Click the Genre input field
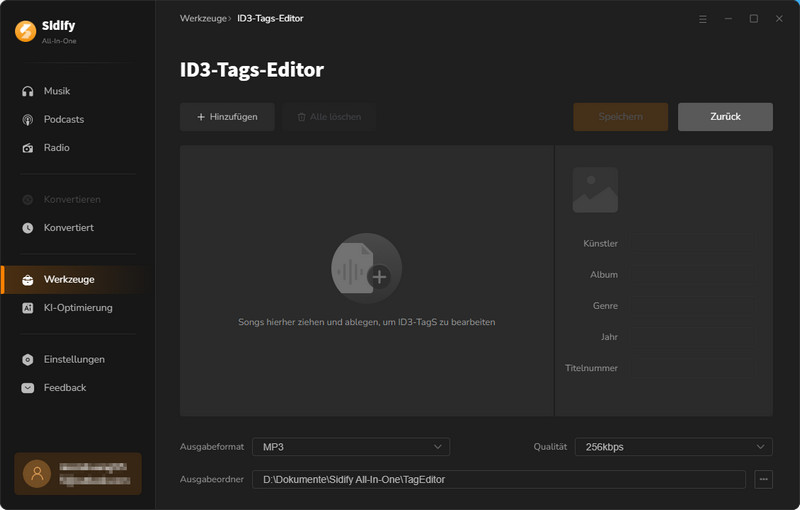This screenshot has height=510, width=800. [x=691, y=305]
